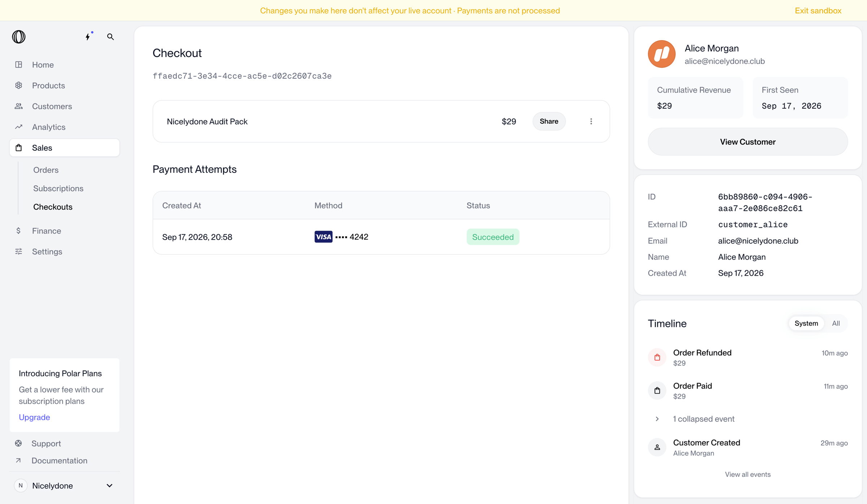Viewport: 867px width, 504px height.
Task: Click the $29 price in product row
Action: point(509,121)
